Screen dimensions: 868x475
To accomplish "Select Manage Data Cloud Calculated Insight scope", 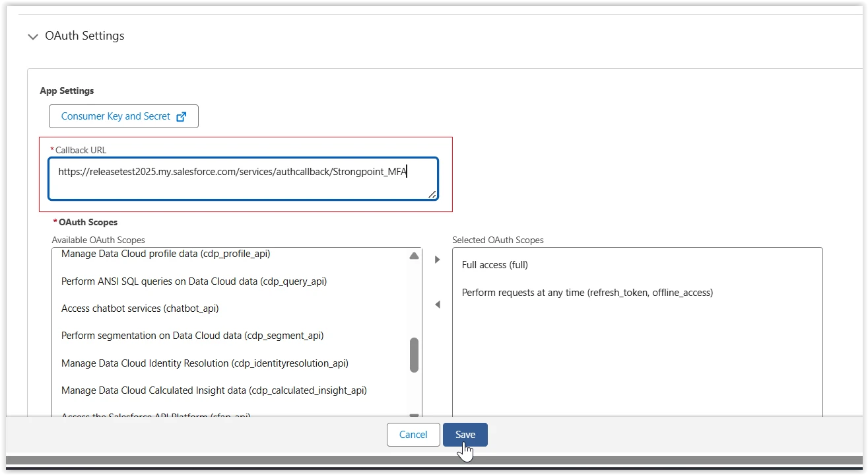I will [x=214, y=390].
